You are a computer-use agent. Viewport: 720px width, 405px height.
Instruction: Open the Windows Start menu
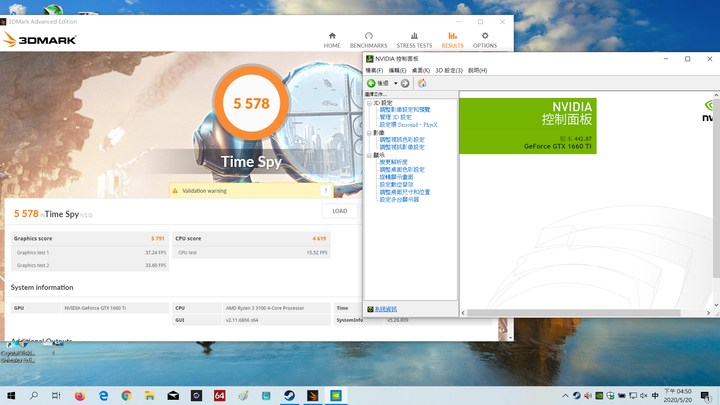(11, 395)
